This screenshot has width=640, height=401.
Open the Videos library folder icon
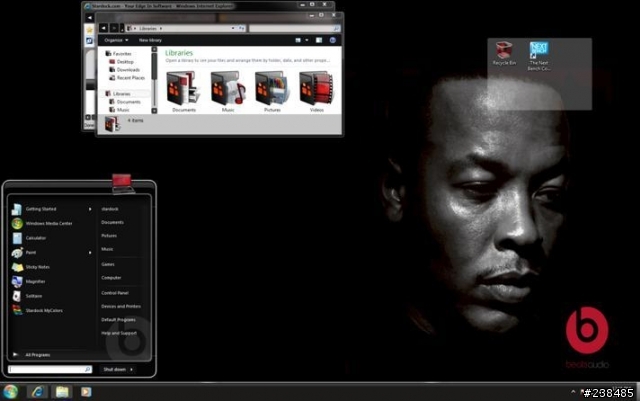316,89
